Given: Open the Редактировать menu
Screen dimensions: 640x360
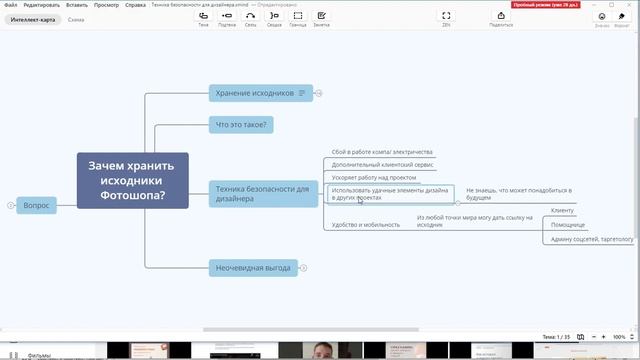Looking at the screenshot, I should 42,5.
